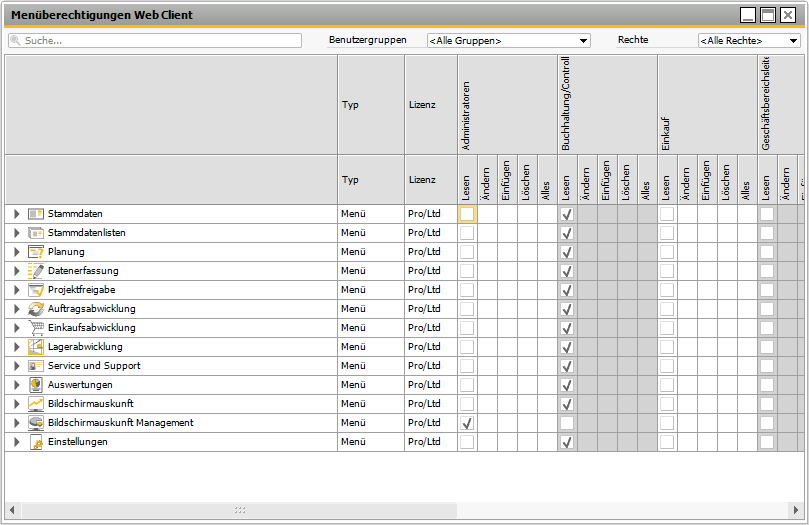Select the Projektfreigabe row label
This screenshot has height=525, width=809.
[82, 290]
